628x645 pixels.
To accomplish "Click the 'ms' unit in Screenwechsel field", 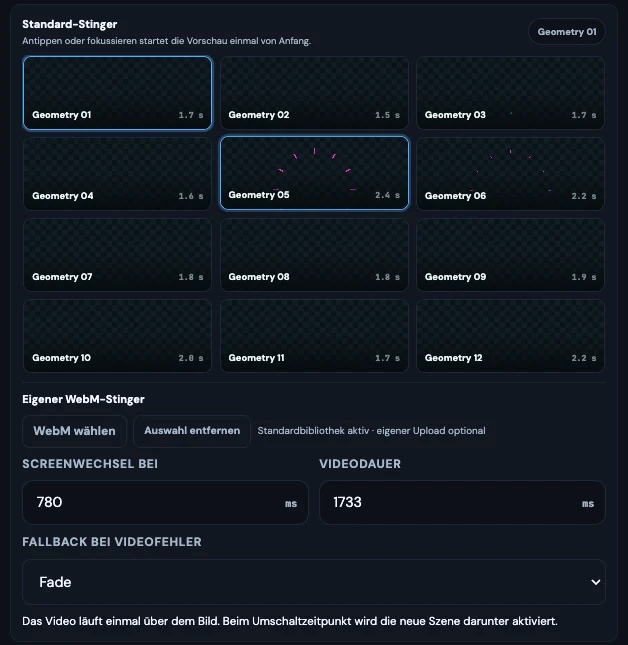I will [x=291, y=503].
